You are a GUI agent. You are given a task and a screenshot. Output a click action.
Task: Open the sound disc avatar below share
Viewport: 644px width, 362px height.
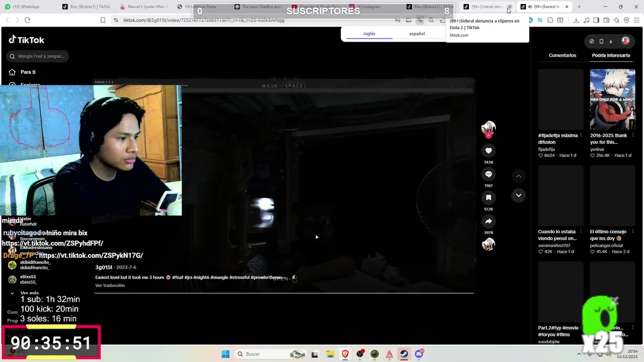point(488,244)
